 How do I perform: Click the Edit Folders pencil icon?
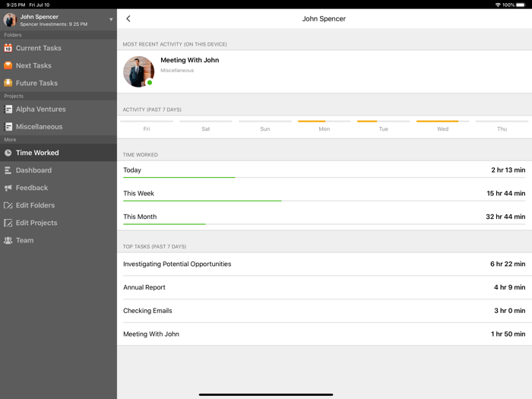[x=8, y=205]
